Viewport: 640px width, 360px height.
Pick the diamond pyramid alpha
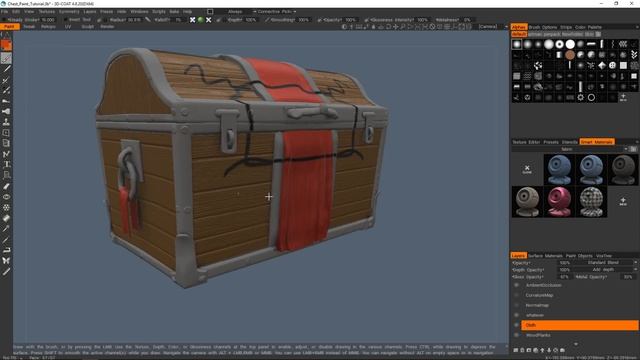click(602, 65)
